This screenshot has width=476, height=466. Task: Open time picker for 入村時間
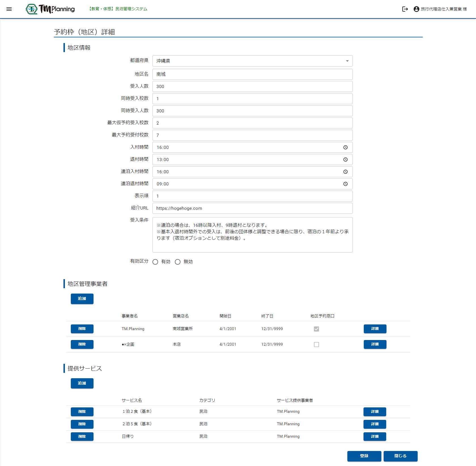coord(345,148)
